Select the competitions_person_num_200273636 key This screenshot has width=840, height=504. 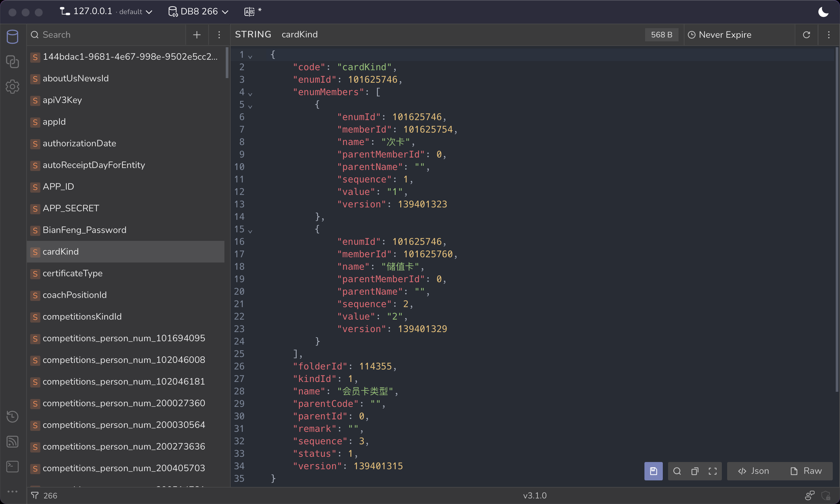126,447
